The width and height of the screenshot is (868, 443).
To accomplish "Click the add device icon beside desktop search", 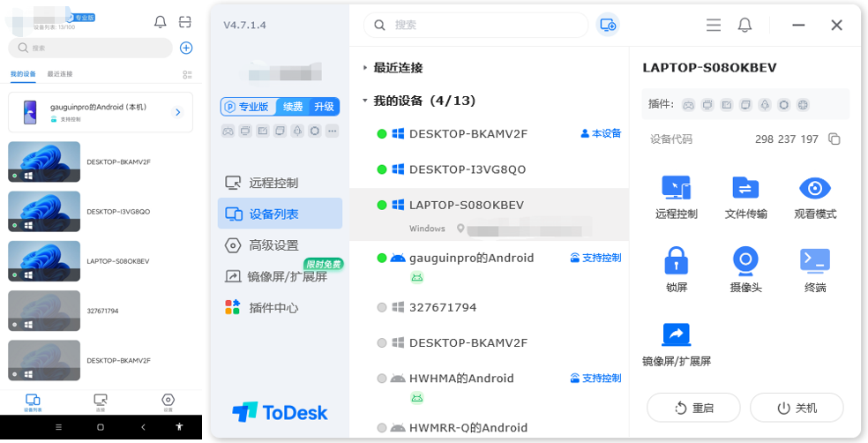I will (x=608, y=25).
